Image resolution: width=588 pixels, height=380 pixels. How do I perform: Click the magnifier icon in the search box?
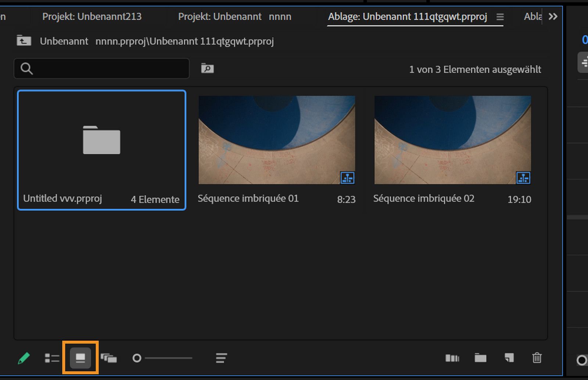(26, 68)
